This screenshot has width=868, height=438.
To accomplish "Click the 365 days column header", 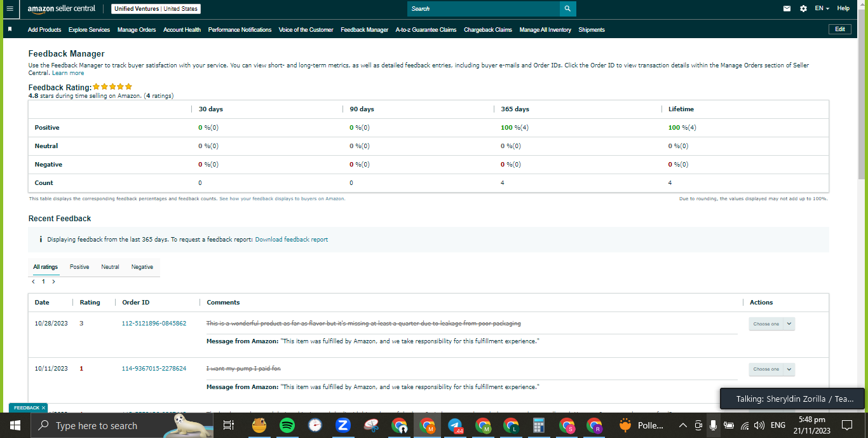I will tap(515, 109).
